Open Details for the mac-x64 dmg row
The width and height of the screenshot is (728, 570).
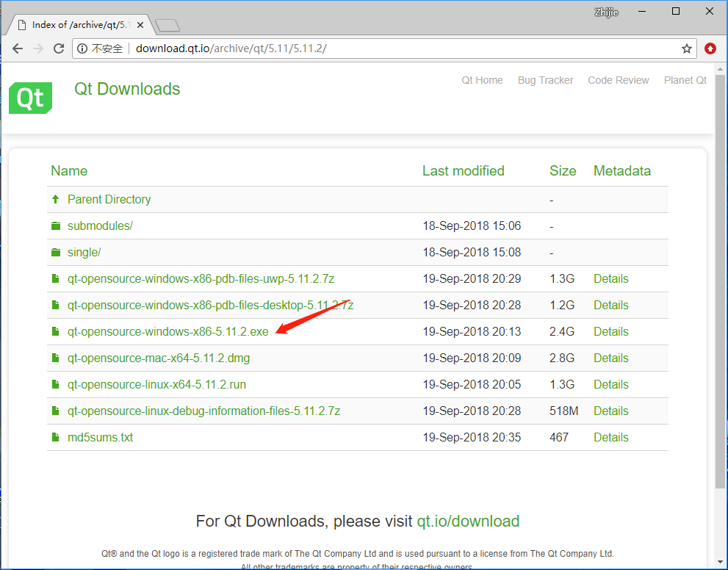pyautogui.click(x=611, y=358)
